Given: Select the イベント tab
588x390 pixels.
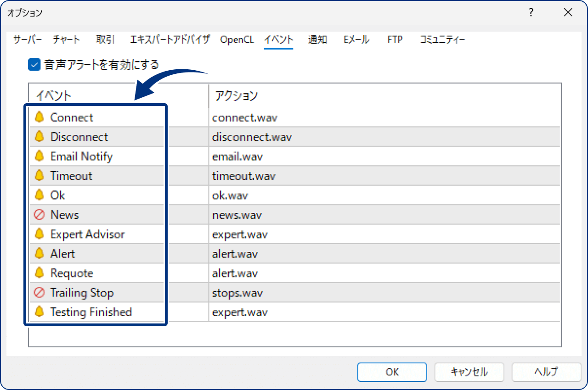Looking at the screenshot, I should 278,40.
